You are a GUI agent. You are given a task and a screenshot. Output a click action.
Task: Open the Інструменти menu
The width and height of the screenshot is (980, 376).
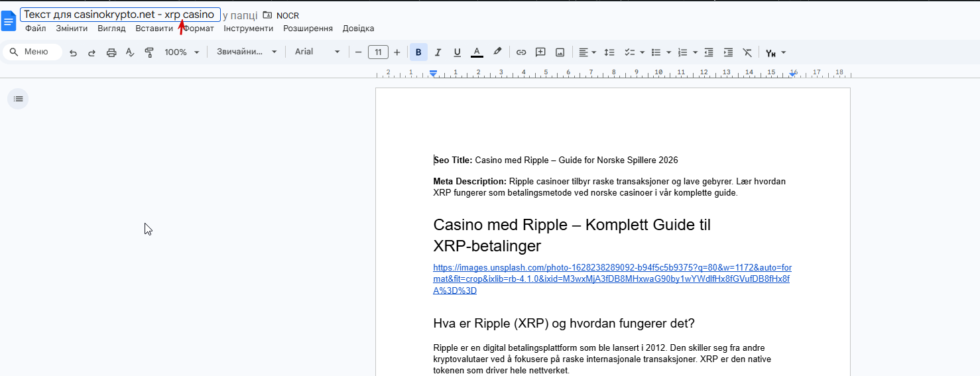248,29
